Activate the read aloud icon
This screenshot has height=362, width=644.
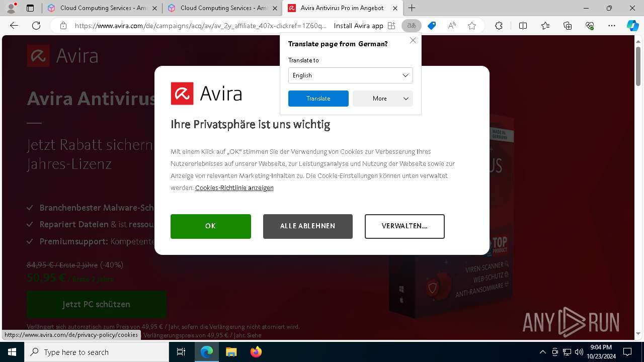(x=452, y=26)
